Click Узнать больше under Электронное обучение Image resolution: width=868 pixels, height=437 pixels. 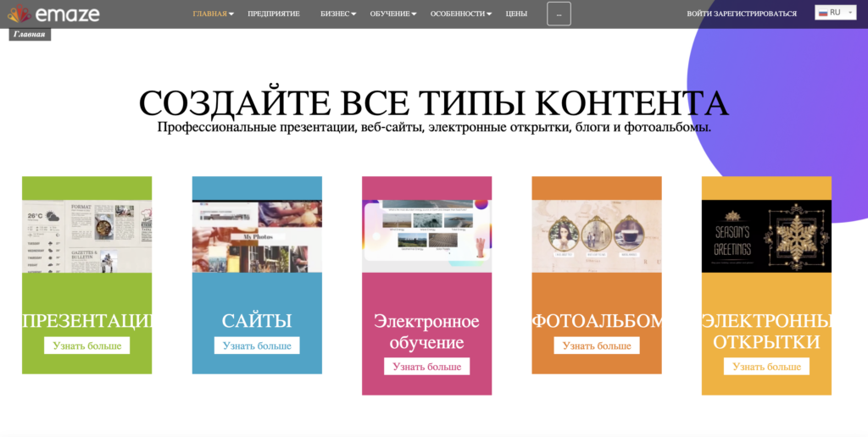(427, 366)
